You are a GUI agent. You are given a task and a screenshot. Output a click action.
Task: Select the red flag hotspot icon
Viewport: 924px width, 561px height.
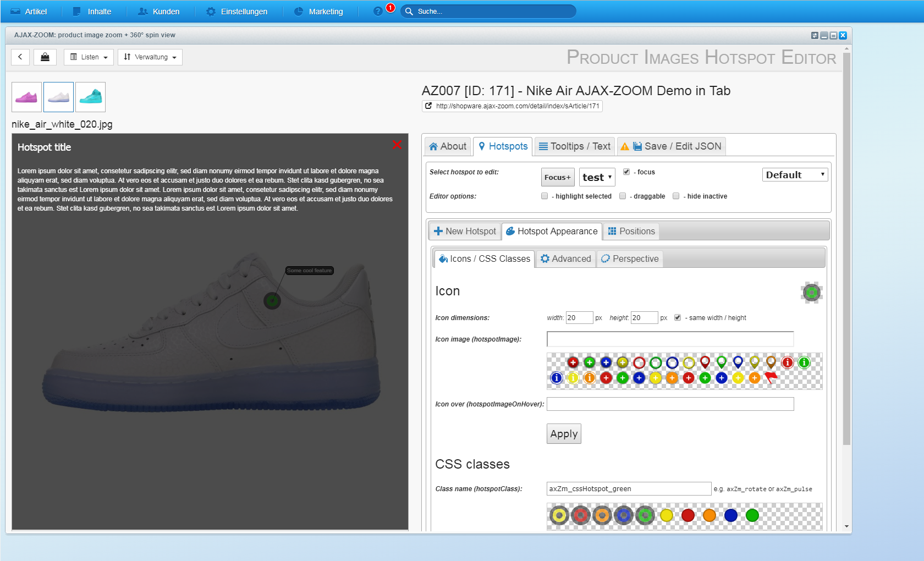[x=771, y=378]
